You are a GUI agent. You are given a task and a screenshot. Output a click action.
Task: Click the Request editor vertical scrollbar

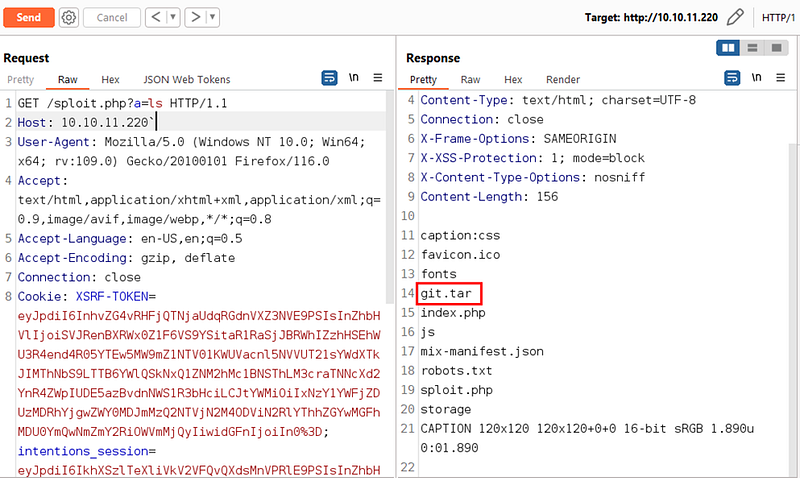tap(390, 199)
